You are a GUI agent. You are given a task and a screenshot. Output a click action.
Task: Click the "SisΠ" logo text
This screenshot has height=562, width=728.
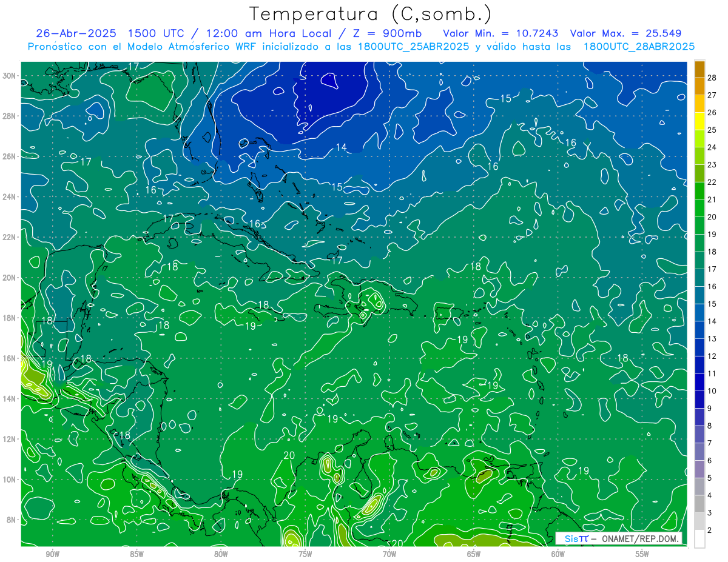coord(576,538)
